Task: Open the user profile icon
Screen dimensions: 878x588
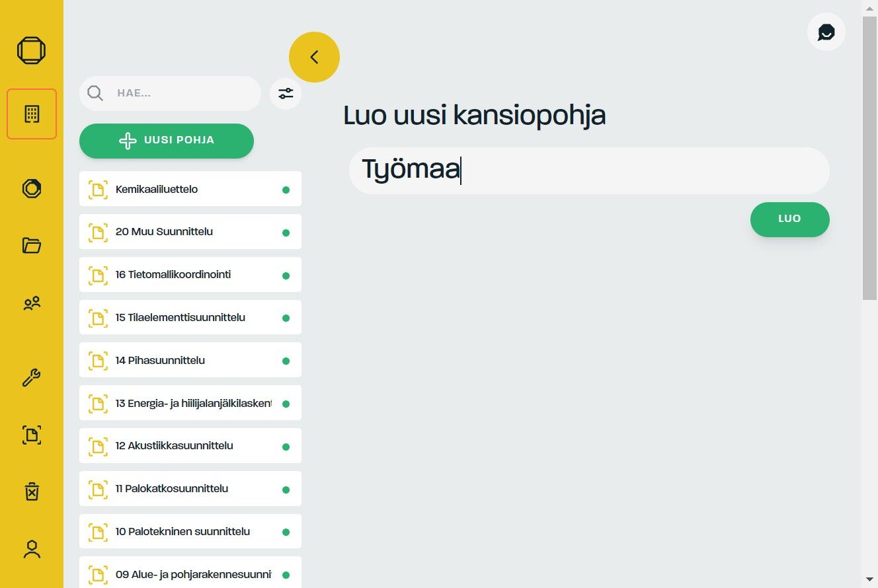Action: (32, 549)
